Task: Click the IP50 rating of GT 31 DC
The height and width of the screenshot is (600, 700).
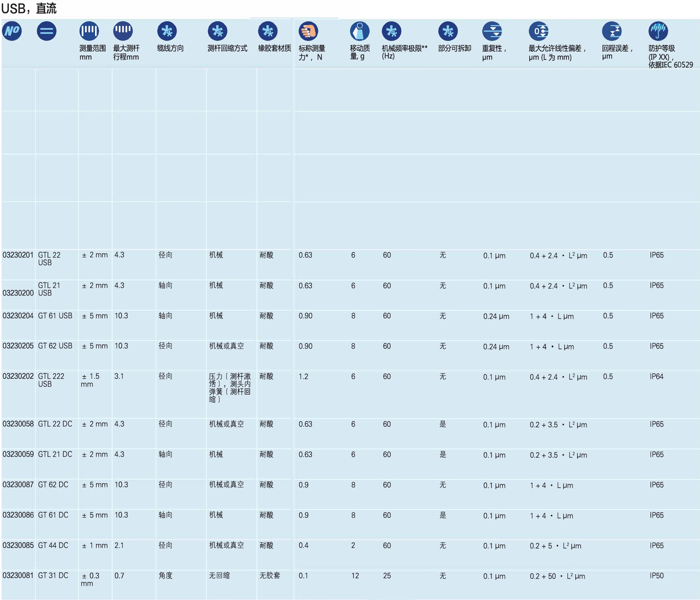Action: (656, 576)
